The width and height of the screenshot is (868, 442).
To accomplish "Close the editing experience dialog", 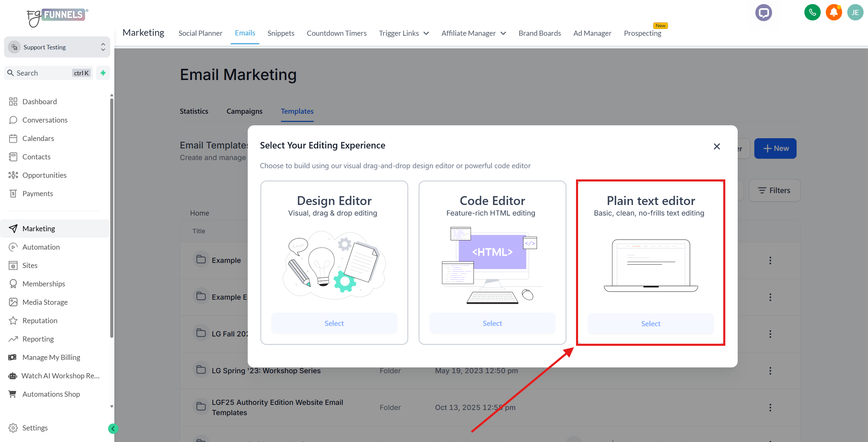I will click(717, 146).
